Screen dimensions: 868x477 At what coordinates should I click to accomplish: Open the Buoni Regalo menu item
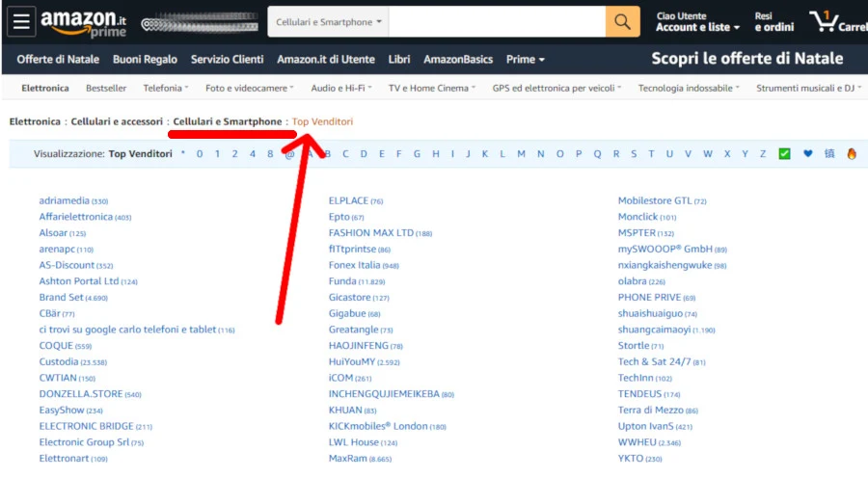coord(145,59)
